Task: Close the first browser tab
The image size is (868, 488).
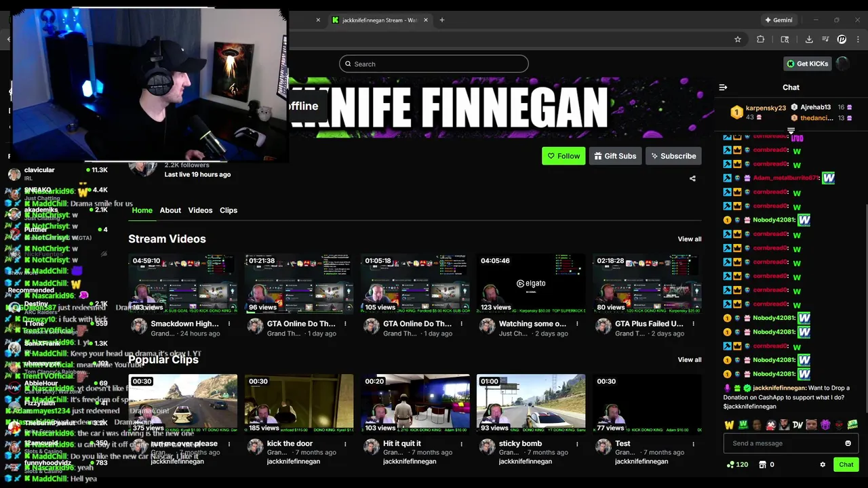Action: pyautogui.click(x=318, y=20)
